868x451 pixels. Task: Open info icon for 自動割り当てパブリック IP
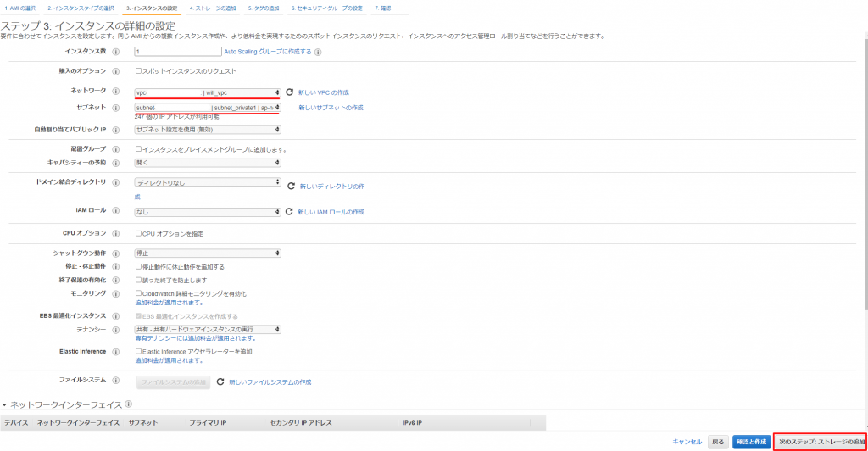pos(115,130)
